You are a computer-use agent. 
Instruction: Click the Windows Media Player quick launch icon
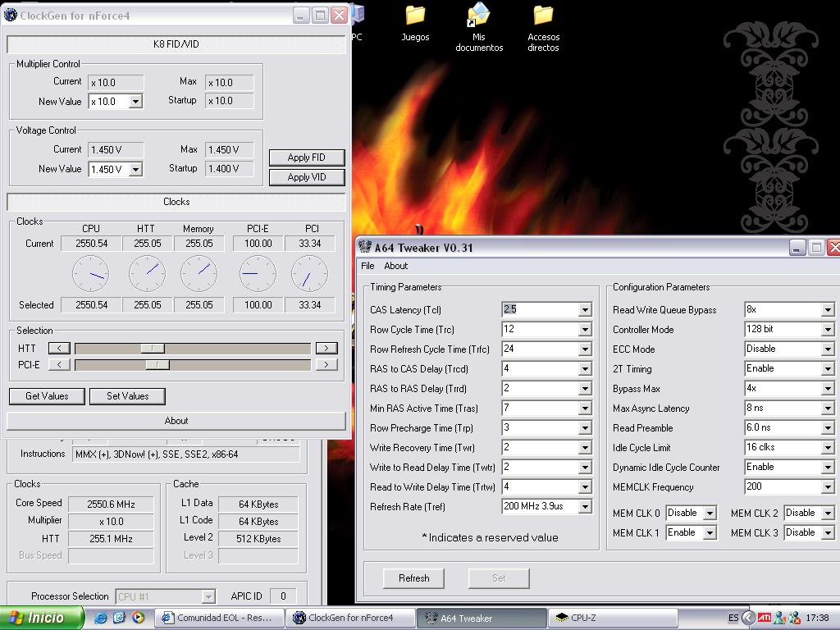click(x=138, y=618)
